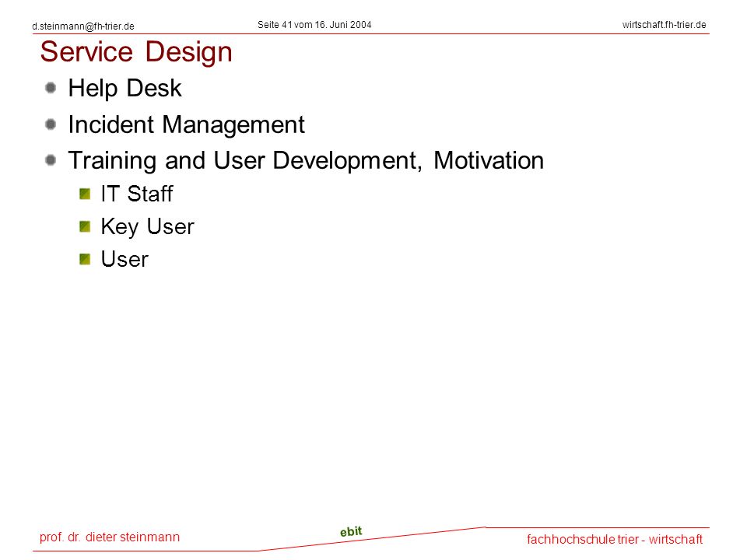Click the round bullet beside 'Help Desk'
This screenshot has width=747, height=560.
click(x=51, y=88)
